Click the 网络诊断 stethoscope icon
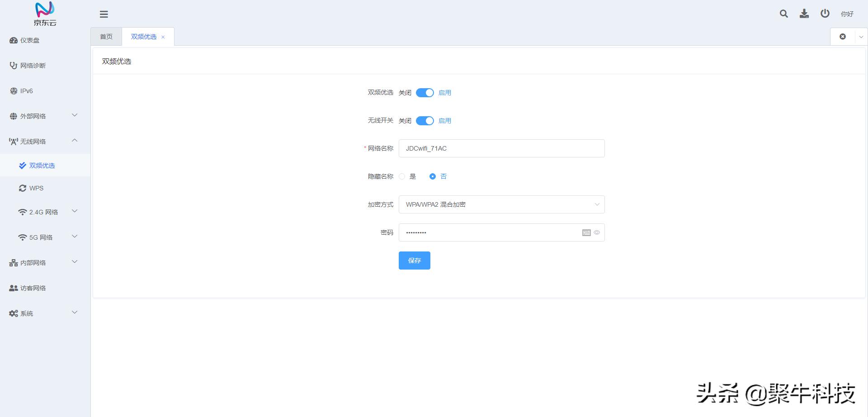 (x=14, y=66)
